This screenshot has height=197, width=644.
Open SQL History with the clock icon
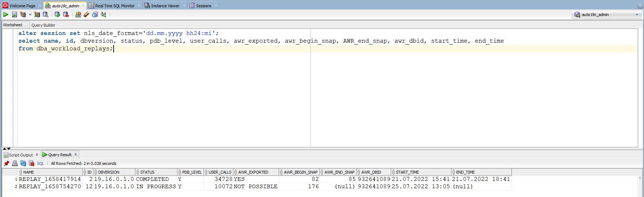click(95, 15)
